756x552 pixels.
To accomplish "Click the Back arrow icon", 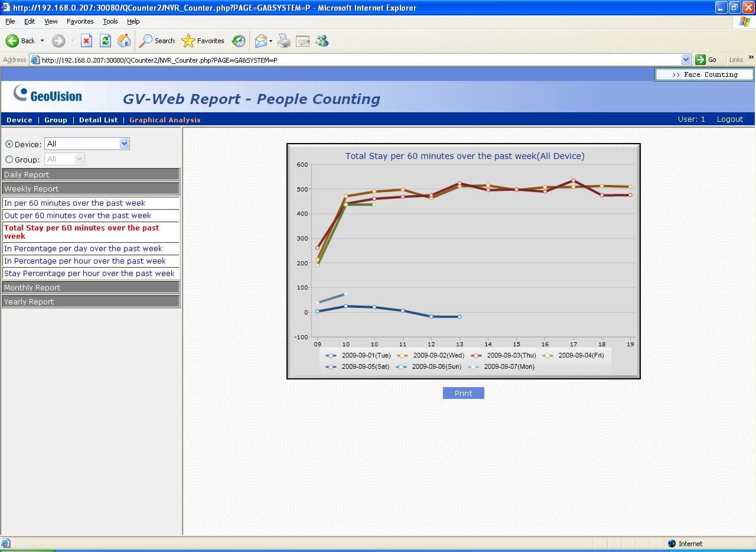I will tap(13, 41).
